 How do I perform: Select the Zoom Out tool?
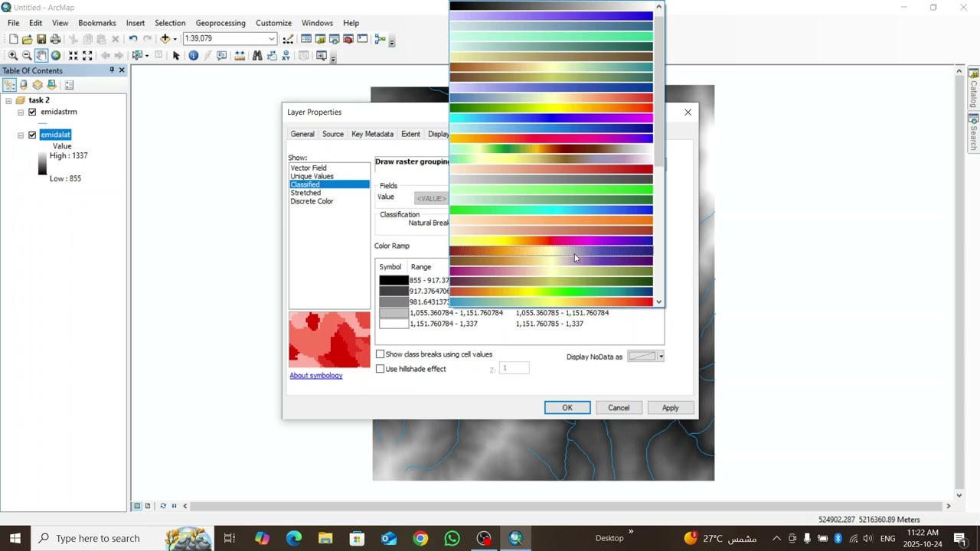click(x=27, y=56)
